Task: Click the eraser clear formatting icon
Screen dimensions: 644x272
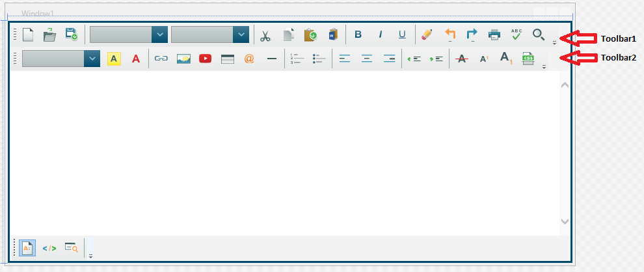Action: (x=427, y=34)
